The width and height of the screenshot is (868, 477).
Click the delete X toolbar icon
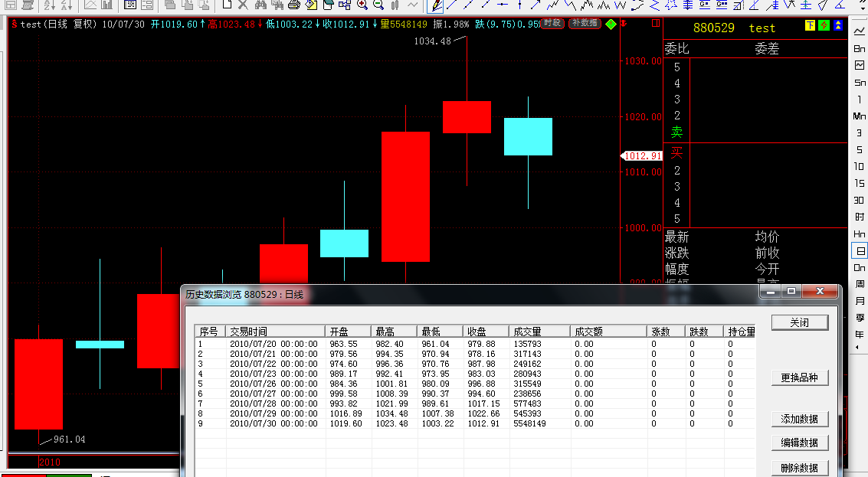pos(242,5)
